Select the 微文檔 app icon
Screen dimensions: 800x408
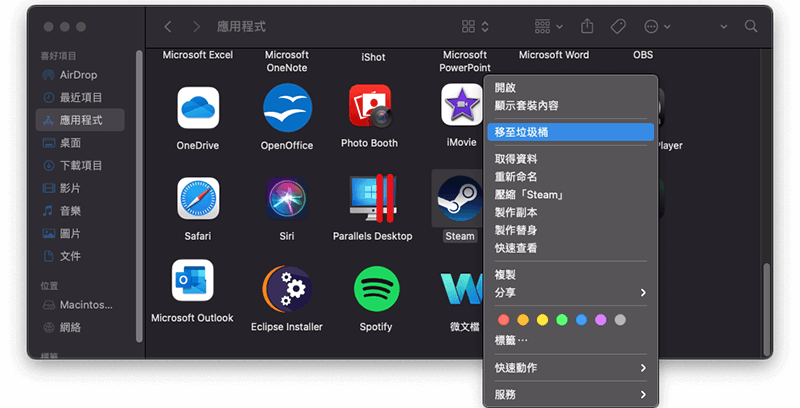[462, 289]
